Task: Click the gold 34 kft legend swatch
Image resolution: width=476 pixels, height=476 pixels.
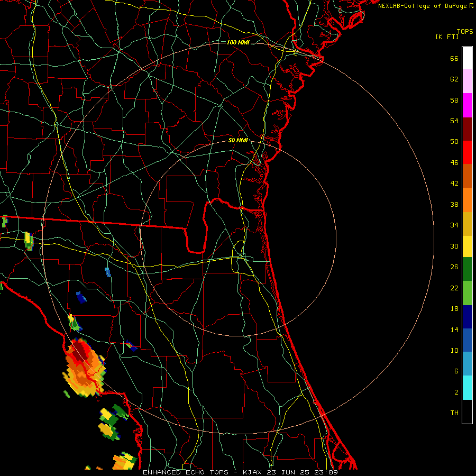Action: pyautogui.click(x=467, y=224)
